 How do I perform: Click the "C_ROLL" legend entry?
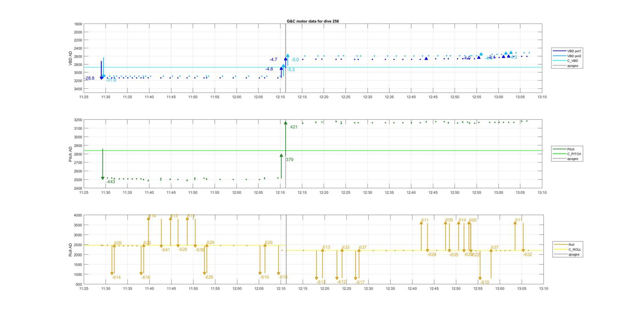pyautogui.click(x=575, y=249)
